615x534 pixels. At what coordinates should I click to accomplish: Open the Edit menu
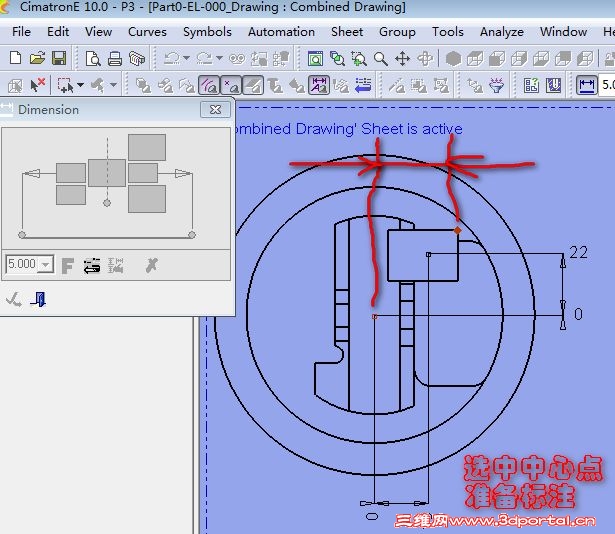click(58, 32)
